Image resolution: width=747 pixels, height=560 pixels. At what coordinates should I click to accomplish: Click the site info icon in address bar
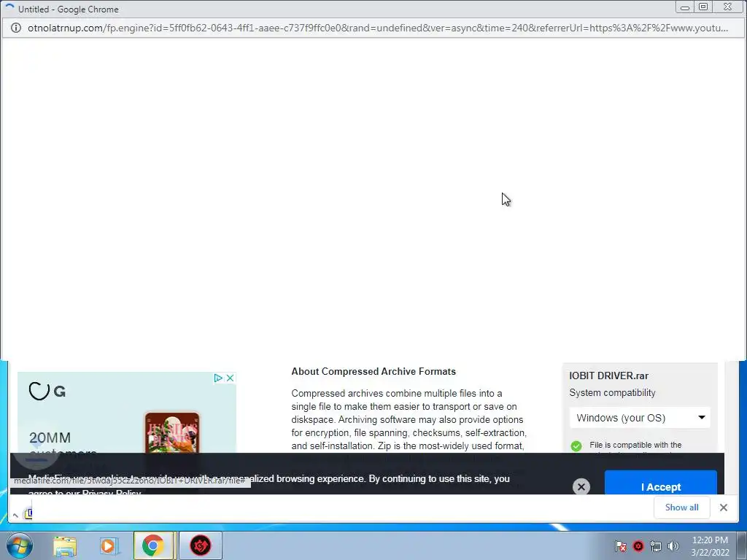pyautogui.click(x=16, y=28)
